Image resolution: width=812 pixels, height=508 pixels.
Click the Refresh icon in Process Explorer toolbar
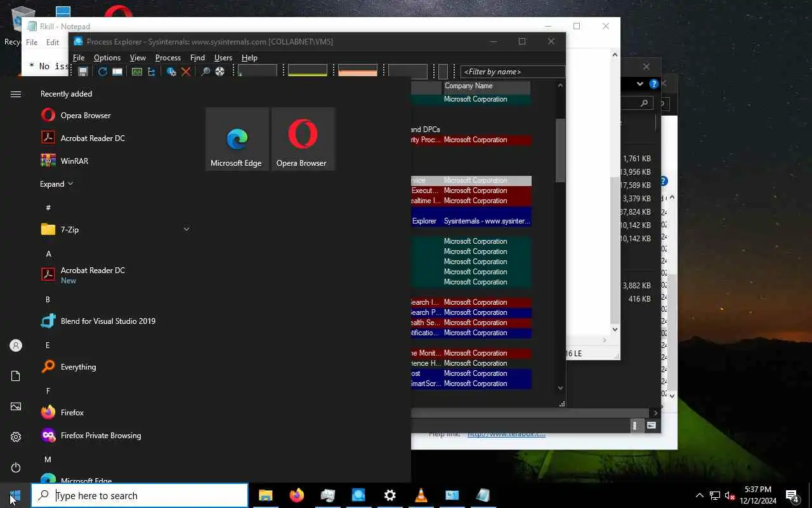coord(103,72)
